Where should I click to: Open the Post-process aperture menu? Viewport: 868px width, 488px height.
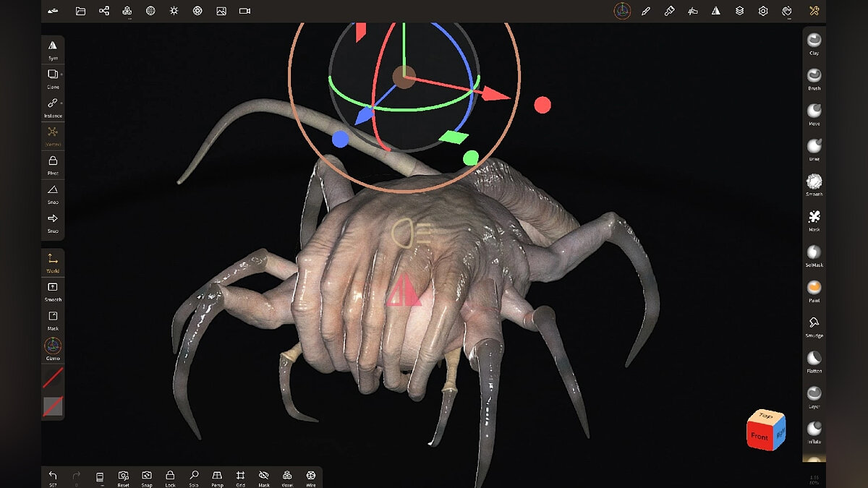point(197,11)
